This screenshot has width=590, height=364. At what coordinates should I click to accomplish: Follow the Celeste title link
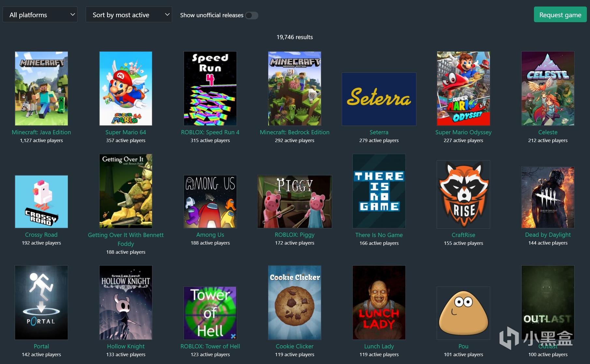pos(548,132)
